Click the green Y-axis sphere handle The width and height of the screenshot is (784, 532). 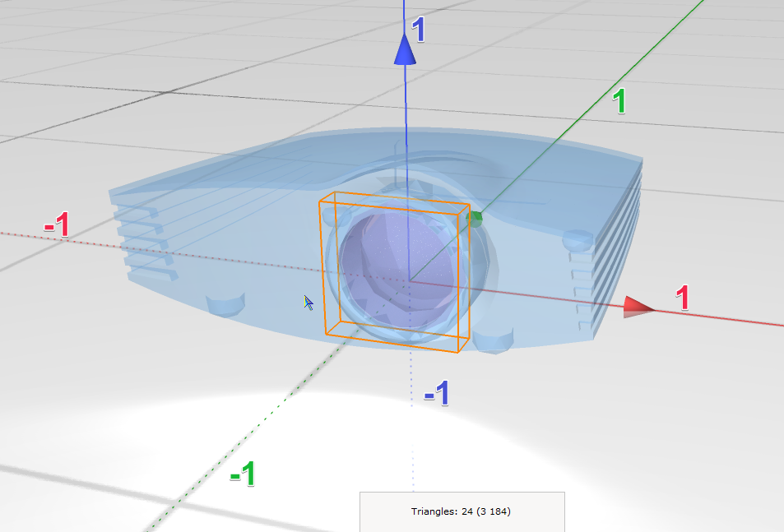pos(474,218)
